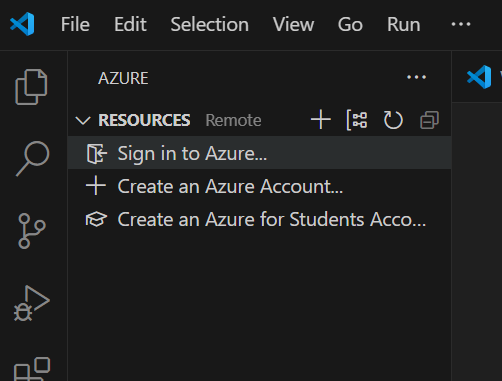Open the Run menu
The width and height of the screenshot is (502, 381).
[x=404, y=25]
